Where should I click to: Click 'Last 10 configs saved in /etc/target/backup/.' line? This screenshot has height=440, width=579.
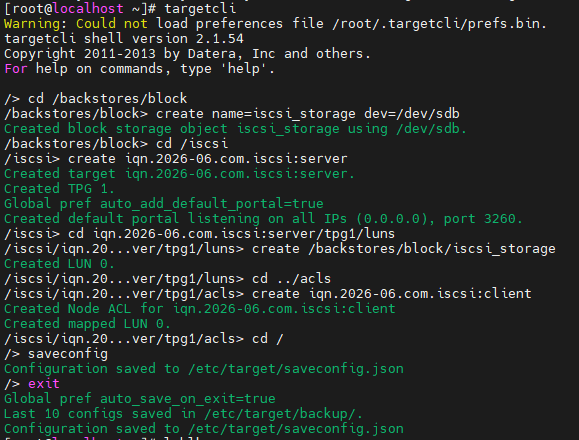pyautogui.click(x=184, y=414)
